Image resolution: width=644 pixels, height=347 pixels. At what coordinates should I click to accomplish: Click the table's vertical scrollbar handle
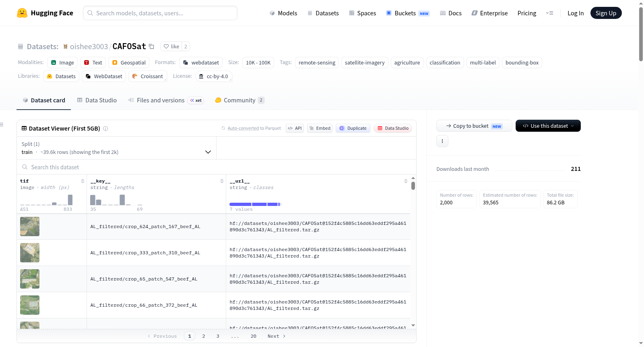(413, 186)
